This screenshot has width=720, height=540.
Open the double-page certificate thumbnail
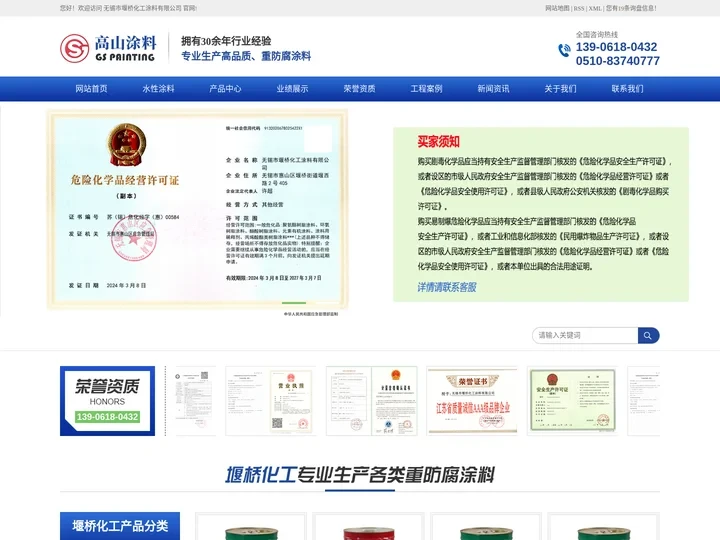coord(371,401)
